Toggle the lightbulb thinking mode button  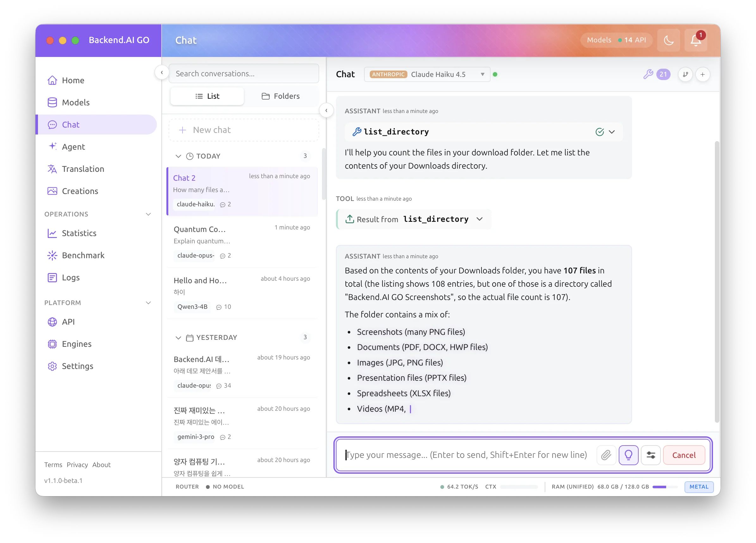[628, 455]
